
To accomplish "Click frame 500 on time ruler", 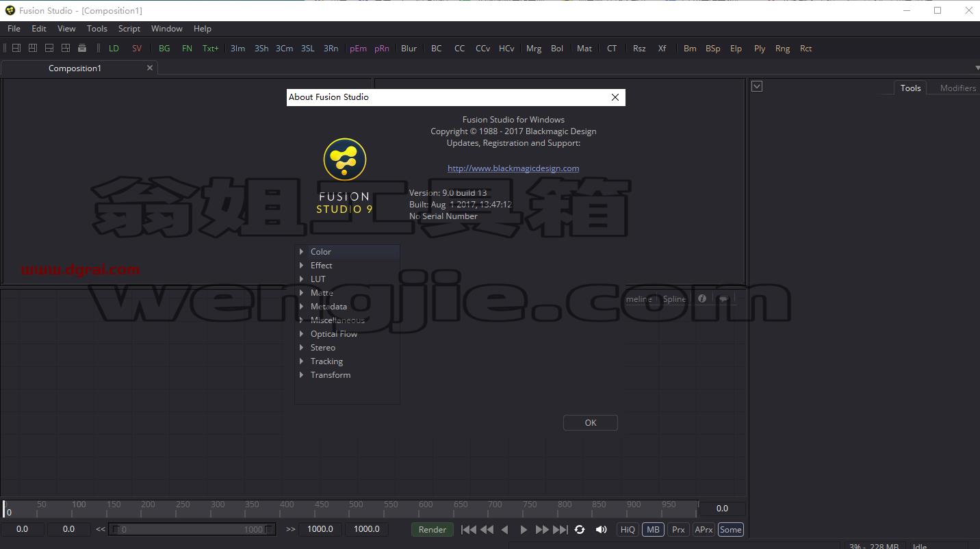I will pyautogui.click(x=356, y=507).
